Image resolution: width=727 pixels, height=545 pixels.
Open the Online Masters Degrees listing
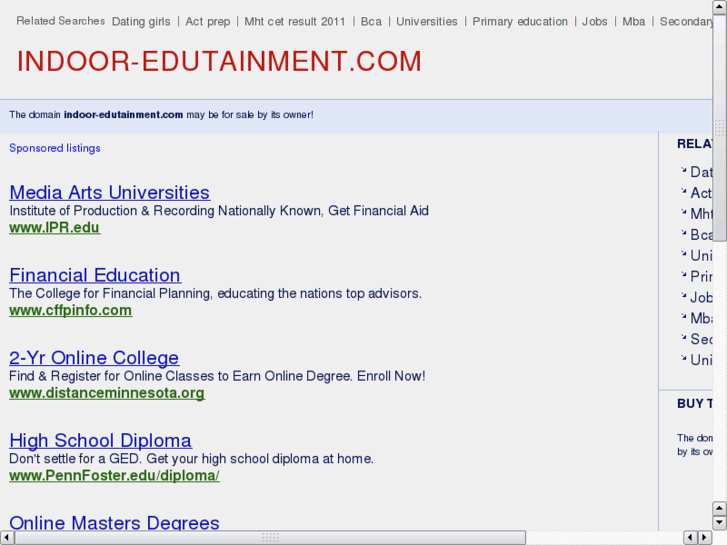click(x=114, y=522)
